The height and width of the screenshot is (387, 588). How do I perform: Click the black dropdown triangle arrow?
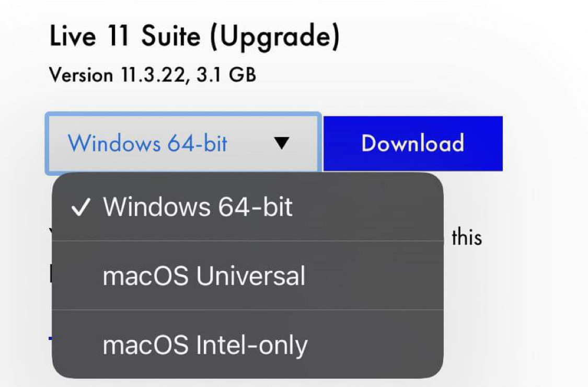tap(281, 143)
